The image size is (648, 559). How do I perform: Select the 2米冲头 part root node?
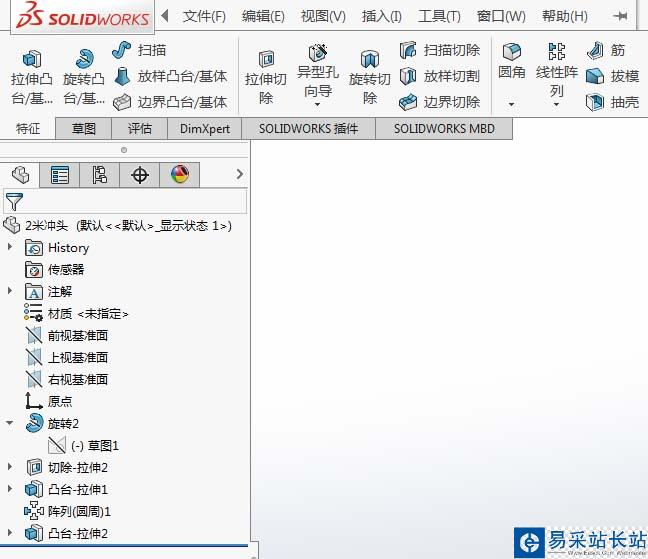(x=117, y=226)
